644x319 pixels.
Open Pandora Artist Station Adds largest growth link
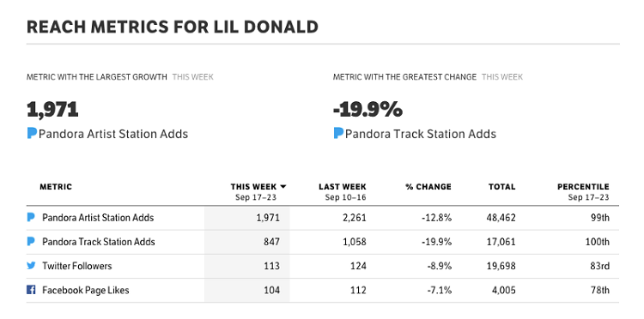click(x=113, y=134)
